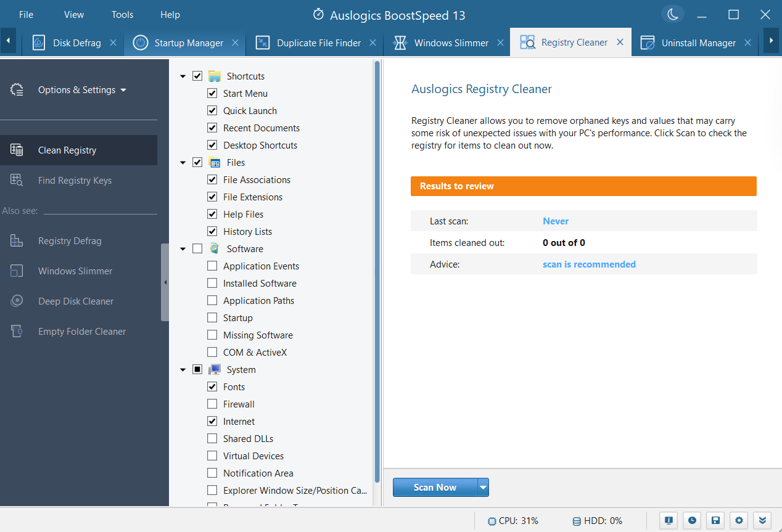Click the clock scheduler icon in status bar

coord(692,520)
